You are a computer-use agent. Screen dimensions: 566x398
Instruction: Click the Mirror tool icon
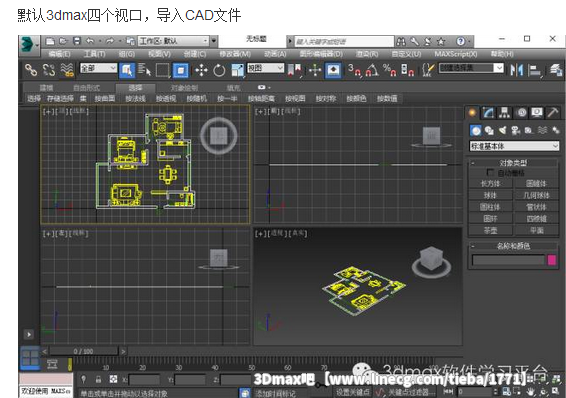(517, 70)
